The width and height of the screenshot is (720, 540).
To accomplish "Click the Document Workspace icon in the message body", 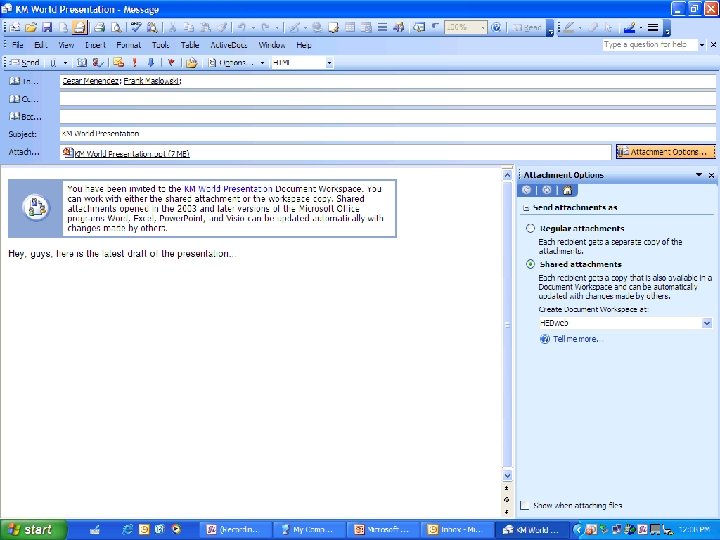I will click(x=35, y=207).
